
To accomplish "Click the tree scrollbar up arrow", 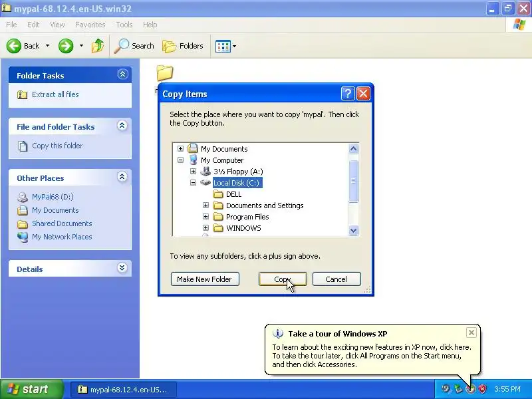I will pyautogui.click(x=353, y=148).
